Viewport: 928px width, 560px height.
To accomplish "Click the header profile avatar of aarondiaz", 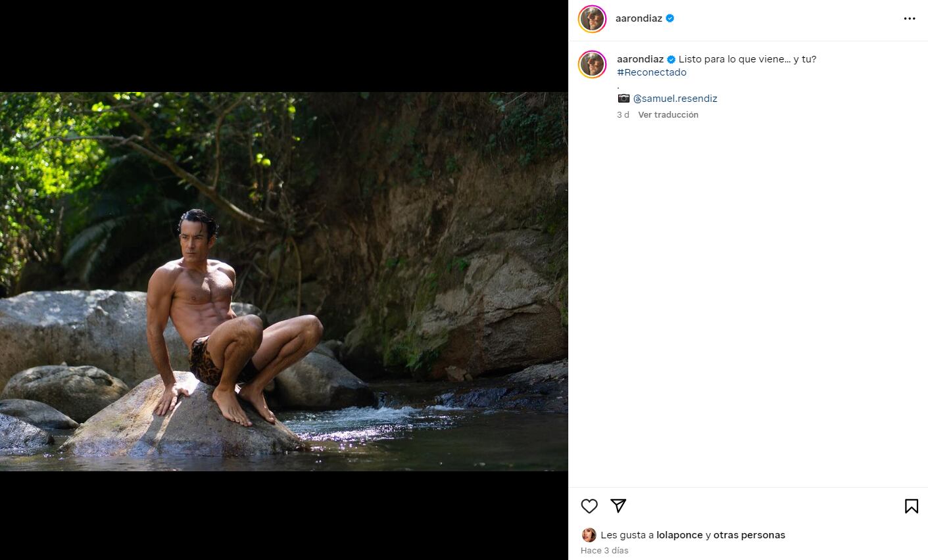I will pyautogui.click(x=592, y=18).
